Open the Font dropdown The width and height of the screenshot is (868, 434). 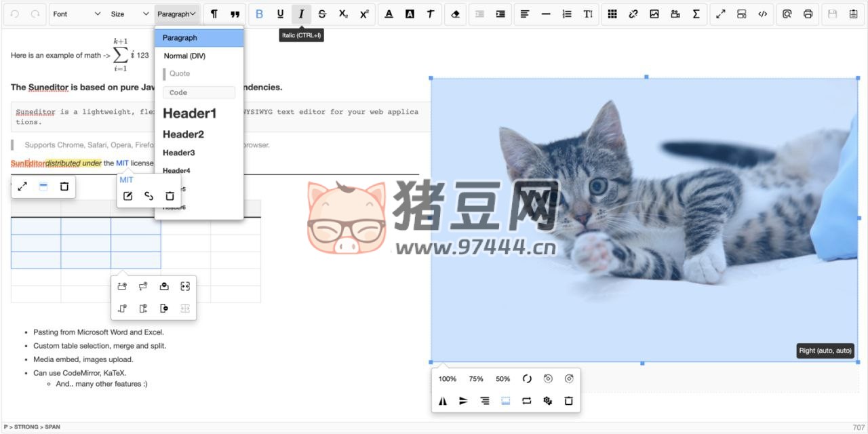[x=77, y=14]
